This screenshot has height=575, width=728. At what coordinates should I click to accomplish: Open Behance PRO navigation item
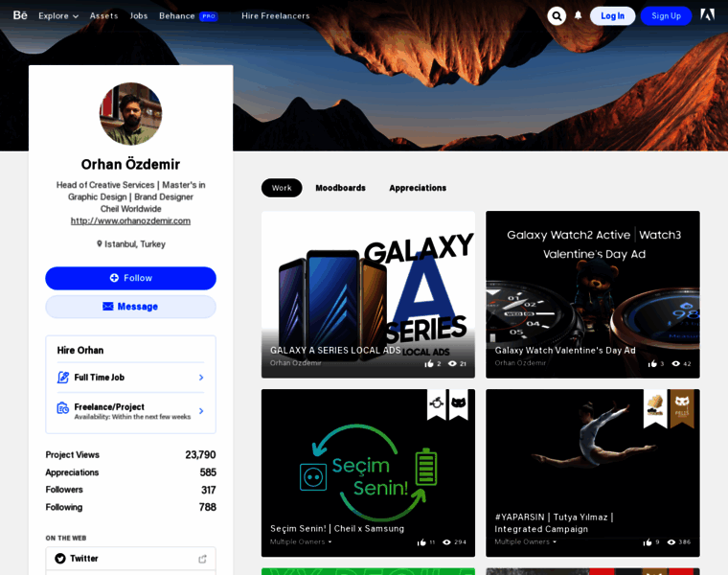[x=189, y=15]
